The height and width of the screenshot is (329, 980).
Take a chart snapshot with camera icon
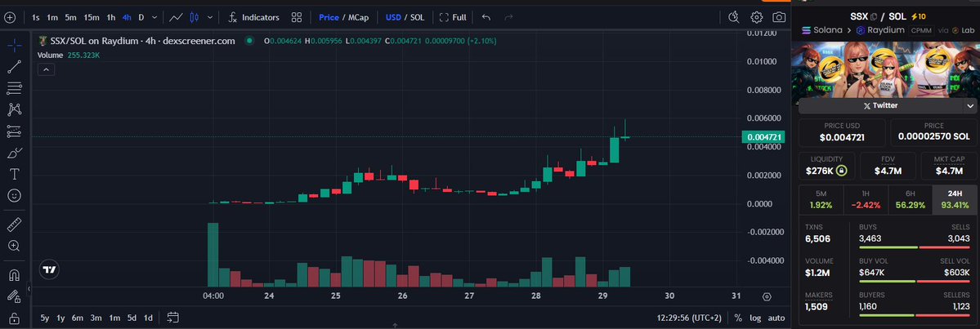[x=779, y=17]
